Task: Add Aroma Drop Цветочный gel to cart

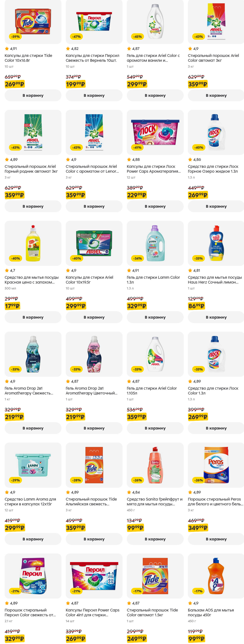Action: pyautogui.click(x=94, y=428)
